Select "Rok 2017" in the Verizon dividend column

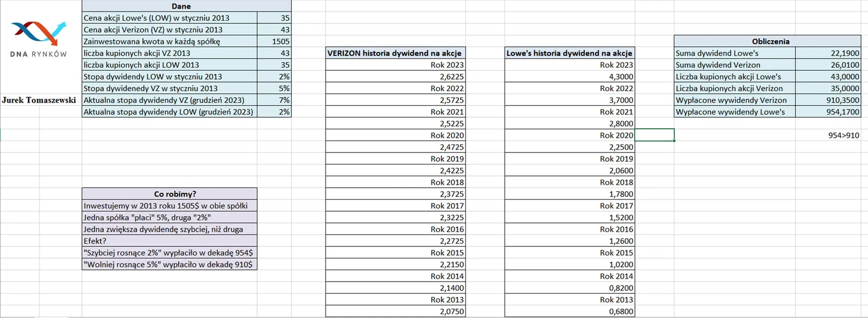pyautogui.click(x=395, y=206)
